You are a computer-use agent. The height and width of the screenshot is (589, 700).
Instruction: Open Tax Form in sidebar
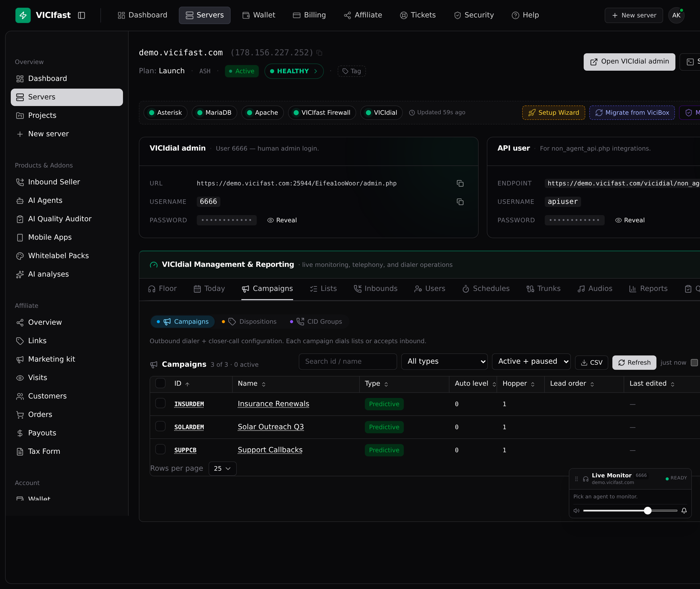pyautogui.click(x=67, y=451)
